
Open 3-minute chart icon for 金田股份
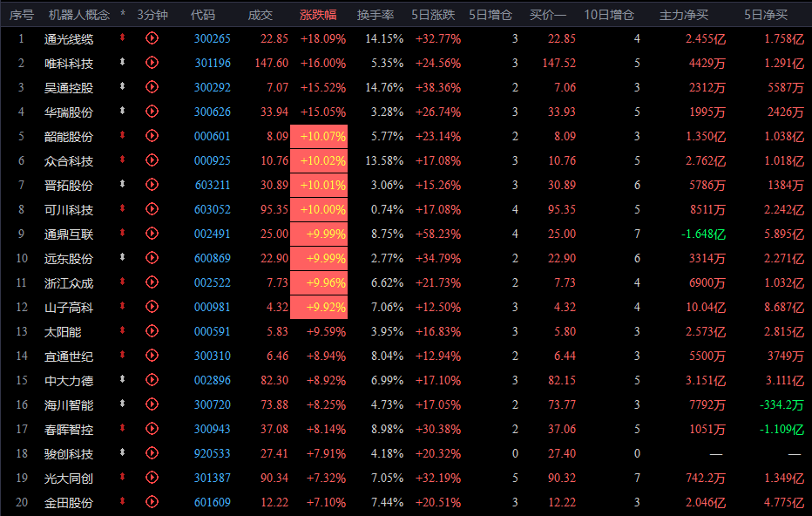[152, 501]
